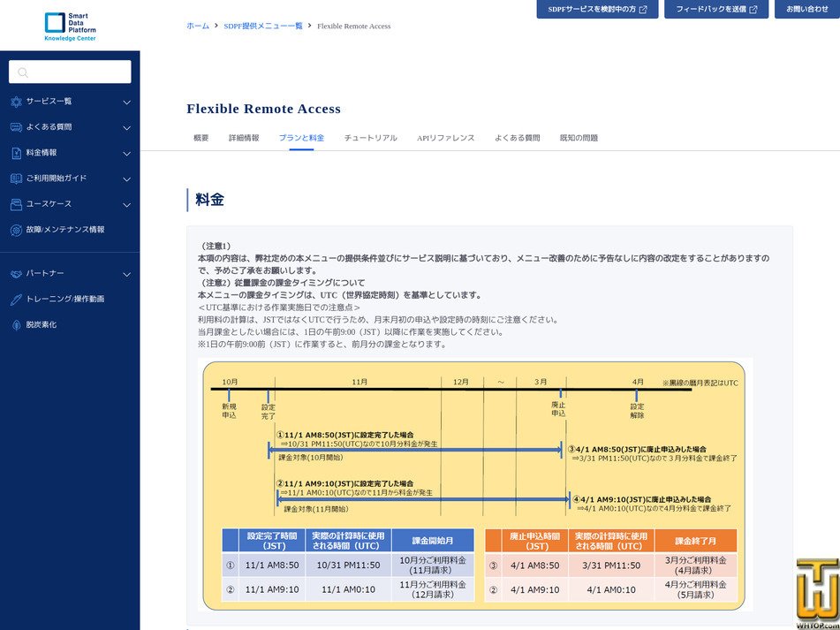This screenshot has height=630, width=840.
Task: Click the 料金情報 document icon
Action: (x=16, y=153)
